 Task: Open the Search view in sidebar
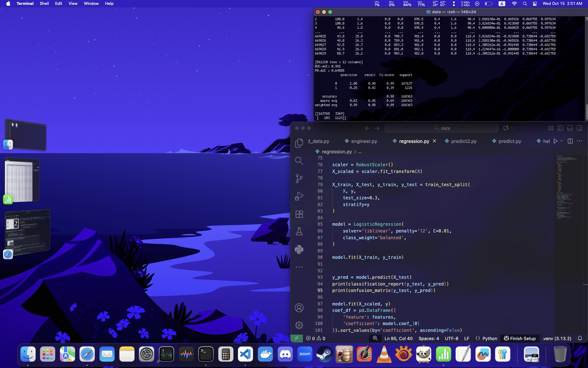click(299, 161)
